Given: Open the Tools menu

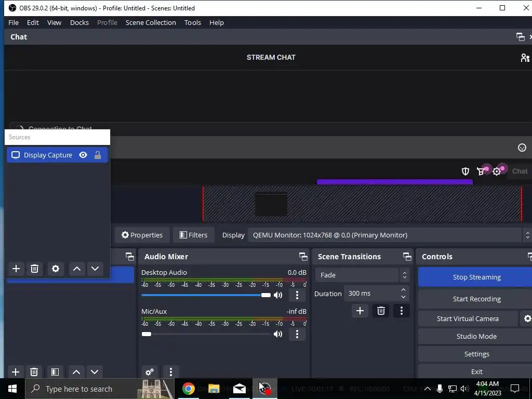Looking at the screenshot, I should click(193, 22).
